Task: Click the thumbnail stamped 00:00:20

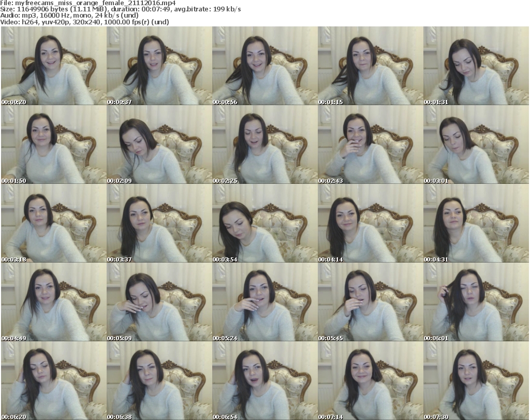Action: pos(54,66)
